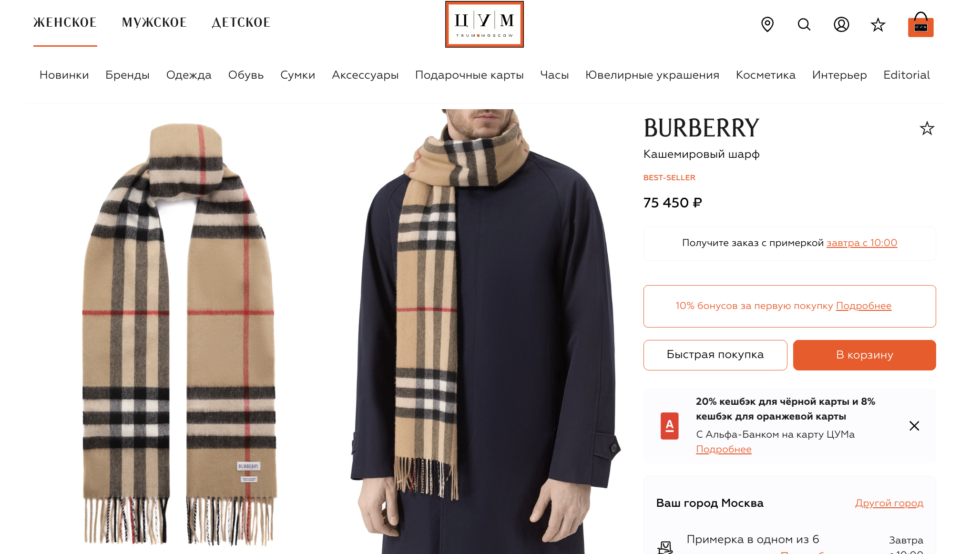Open the store location pin icon
980x554 pixels.
pos(767,24)
